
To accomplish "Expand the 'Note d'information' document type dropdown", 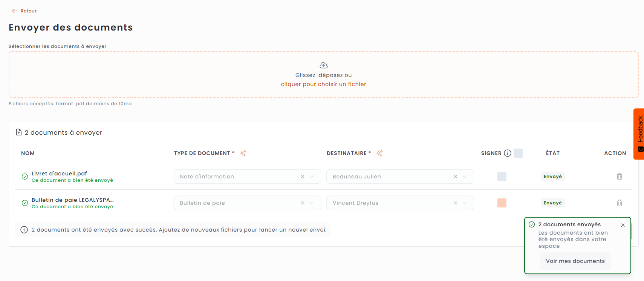I will [x=312, y=177].
